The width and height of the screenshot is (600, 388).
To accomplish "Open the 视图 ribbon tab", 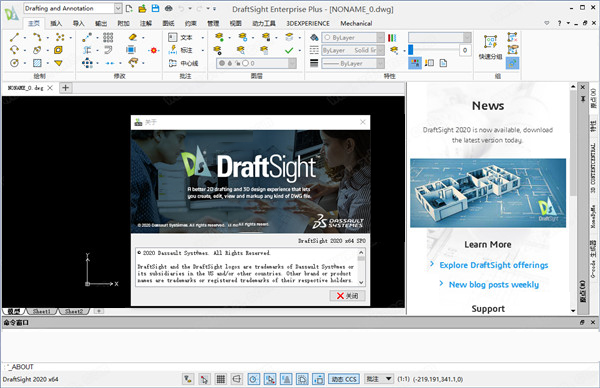I will point(235,23).
